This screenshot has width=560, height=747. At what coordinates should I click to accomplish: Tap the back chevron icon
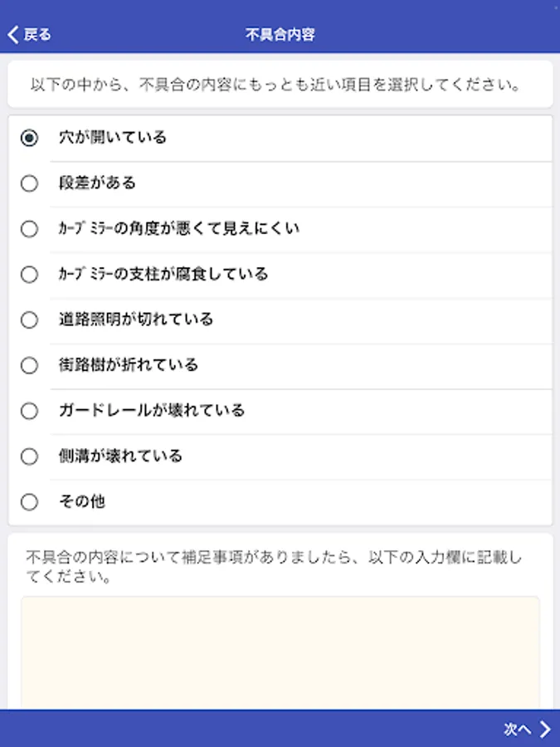click(12, 35)
